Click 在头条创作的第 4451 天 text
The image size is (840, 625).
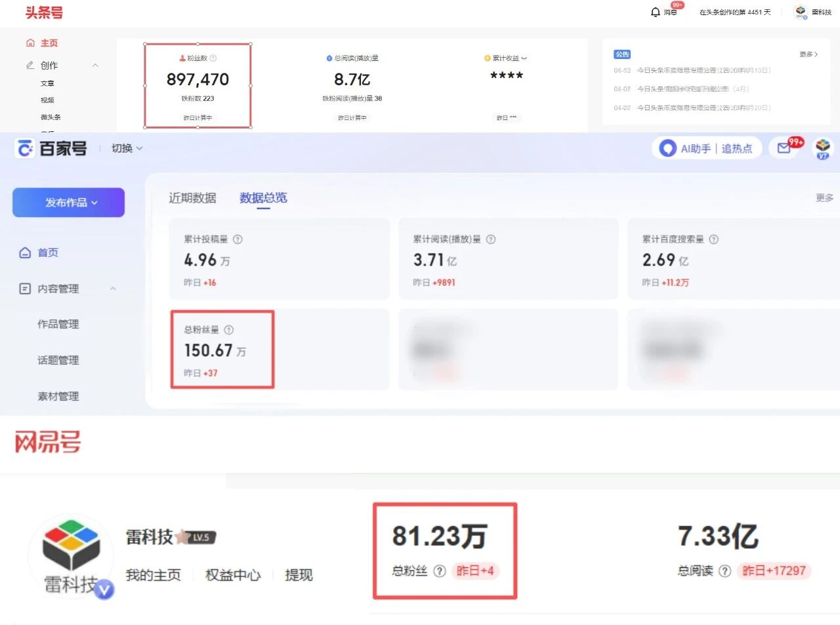click(x=735, y=12)
